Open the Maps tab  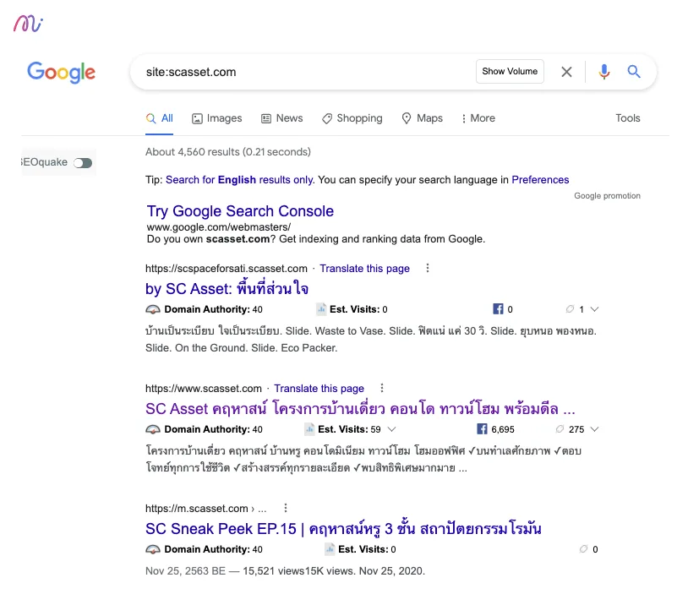422,118
